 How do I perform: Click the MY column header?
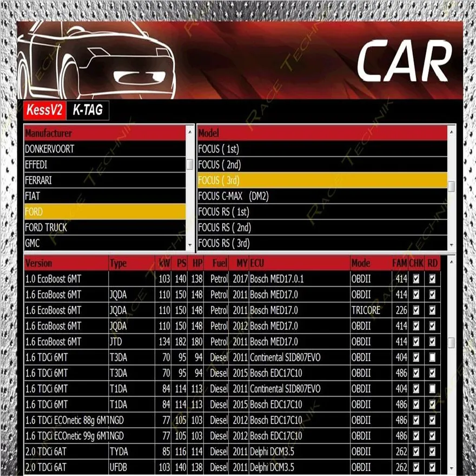239,263
